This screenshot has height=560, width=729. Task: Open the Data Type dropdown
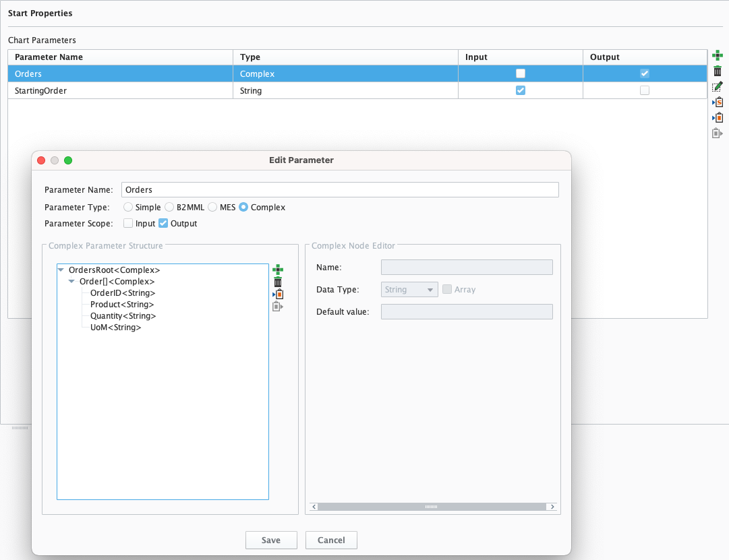coord(410,290)
